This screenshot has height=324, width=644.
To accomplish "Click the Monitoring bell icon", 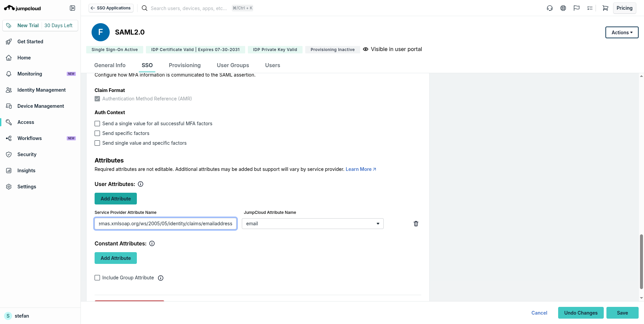I will (9, 74).
